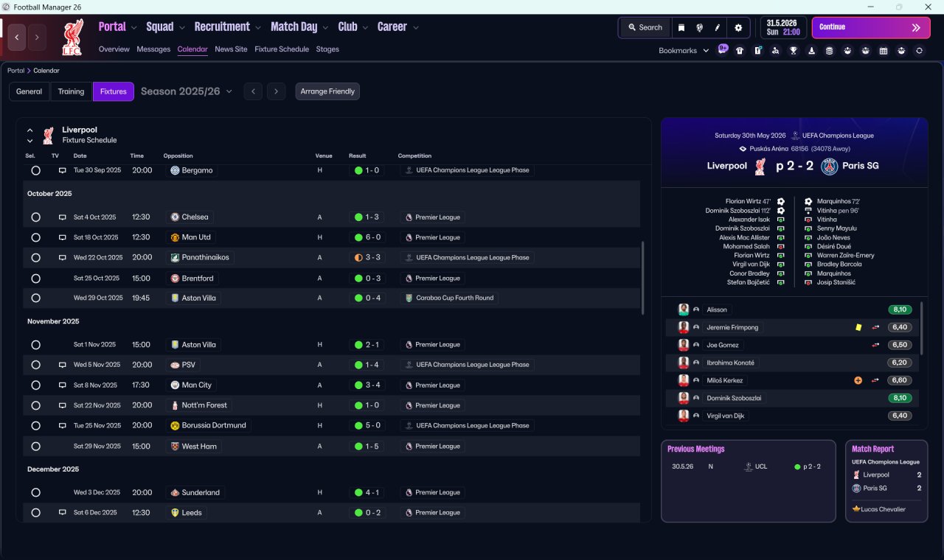Select the Brentford fixture radio circle
Screen dimensions: 944x560
[35, 279]
